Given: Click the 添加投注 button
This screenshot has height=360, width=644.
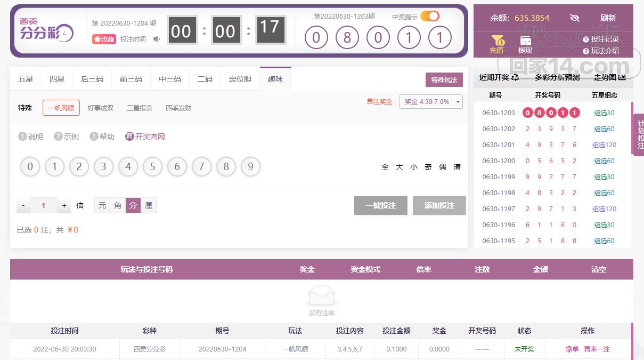Looking at the screenshot, I should (439, 205).
